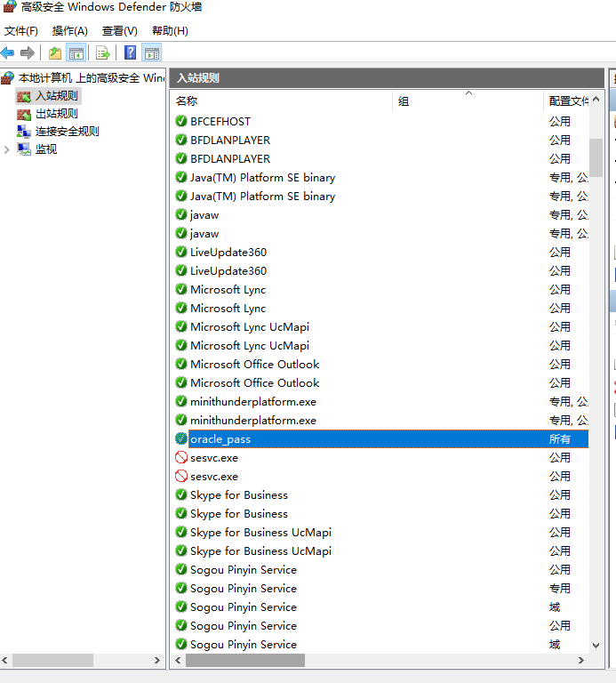This screenshot has width=616, height=683.
Task: Click the rules list vertical scrollbar thumb
Action: (x=596, y=157)
